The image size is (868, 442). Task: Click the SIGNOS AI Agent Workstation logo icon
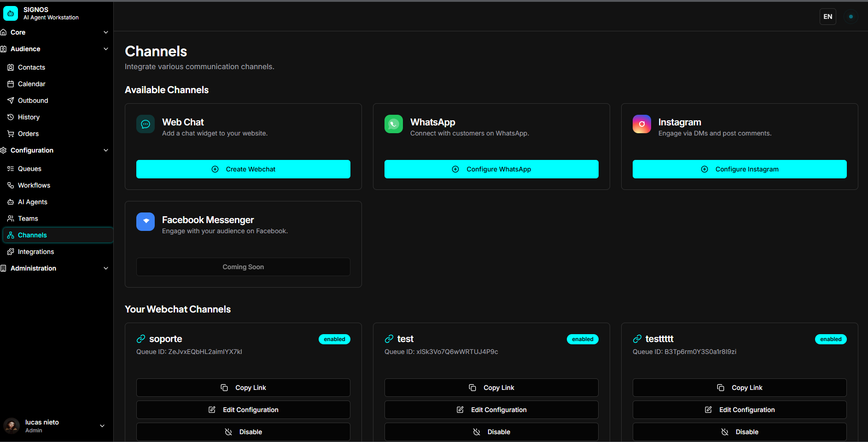coord(10,13)
